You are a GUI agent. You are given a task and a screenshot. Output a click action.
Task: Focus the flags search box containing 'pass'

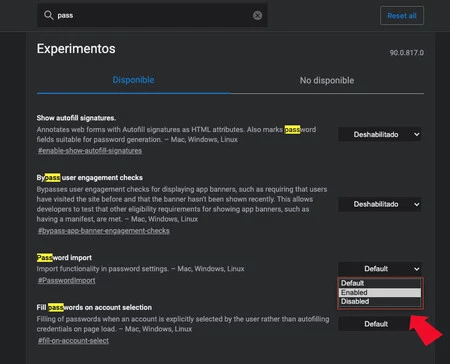pyautogui.click(x=152, y=15)
